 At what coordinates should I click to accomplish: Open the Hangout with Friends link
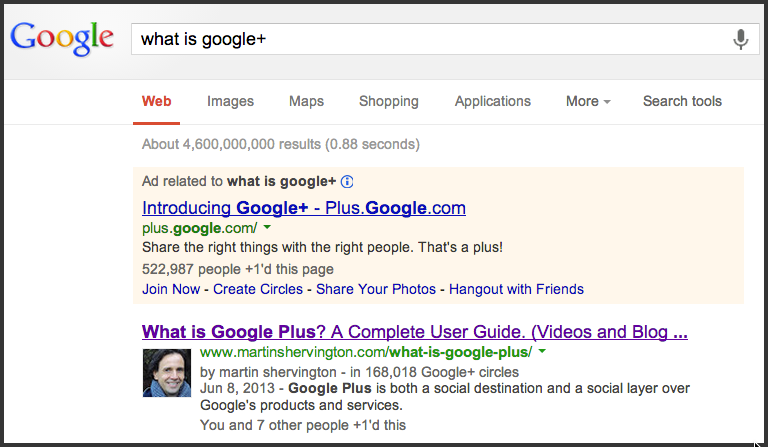[516, 289]
